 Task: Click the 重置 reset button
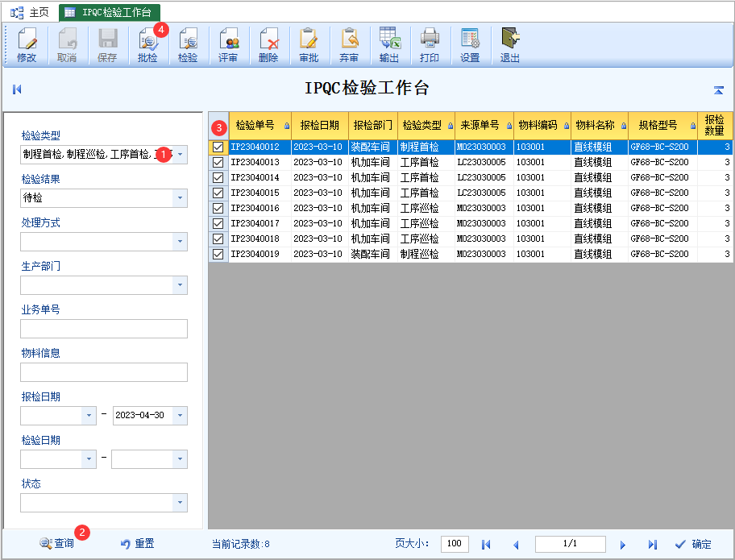click(x=137, y=544)
